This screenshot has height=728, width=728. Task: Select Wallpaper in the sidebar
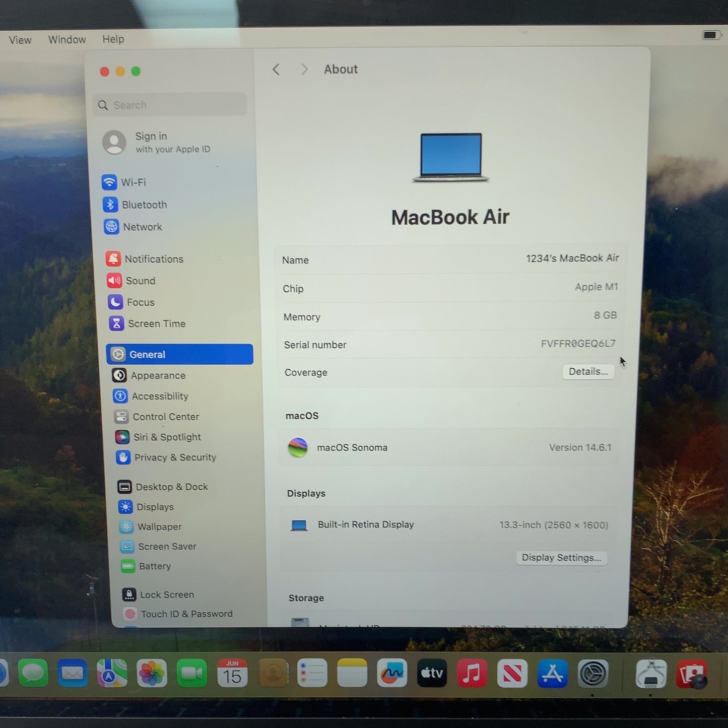coord(151,526)
